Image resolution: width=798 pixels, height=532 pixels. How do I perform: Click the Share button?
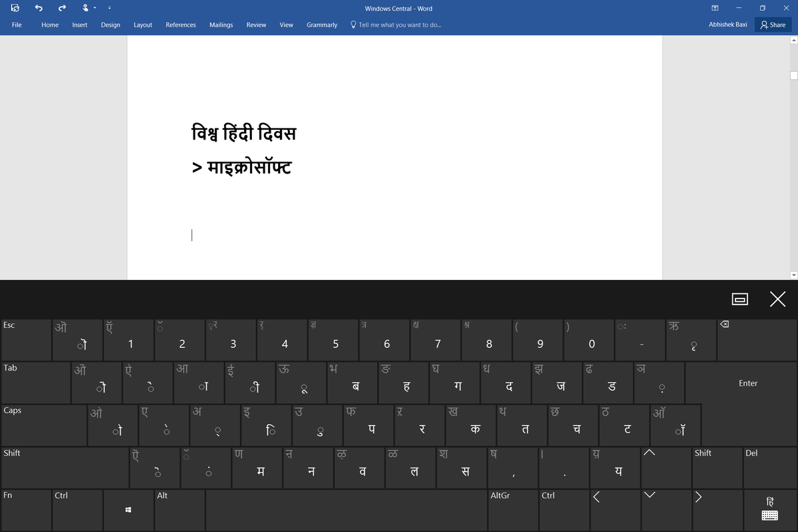coord(773,25)
